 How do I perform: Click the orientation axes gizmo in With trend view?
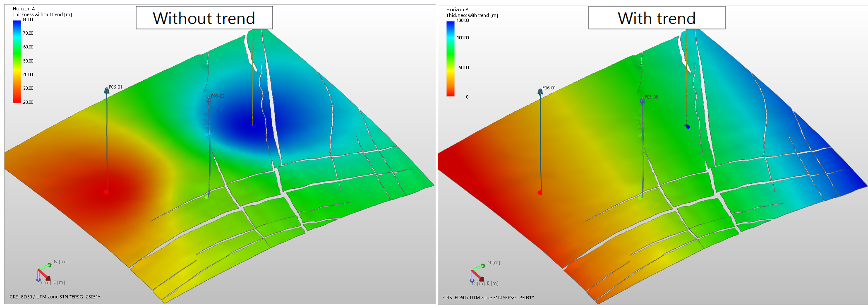[x=477, y=274]
